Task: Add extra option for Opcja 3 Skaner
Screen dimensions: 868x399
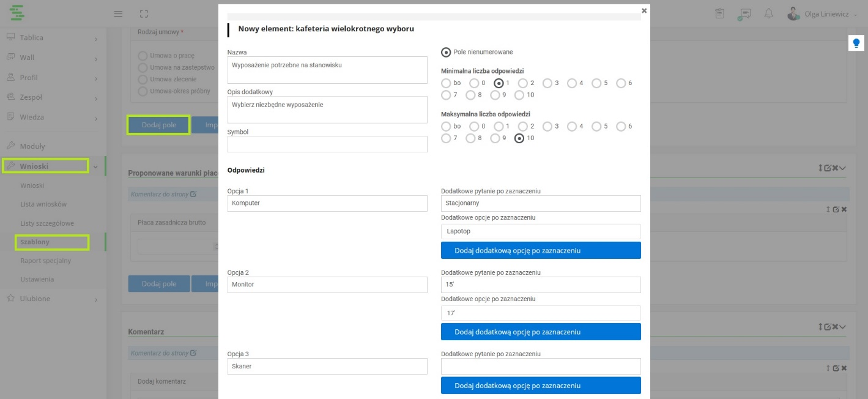Action: [x=541, y=386]
